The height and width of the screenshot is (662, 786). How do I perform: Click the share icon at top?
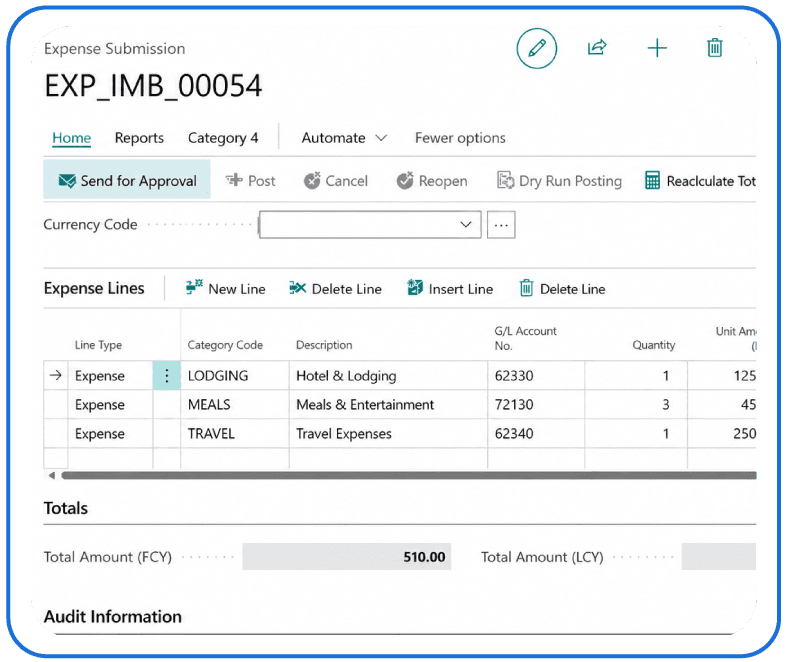coord(597,48)
